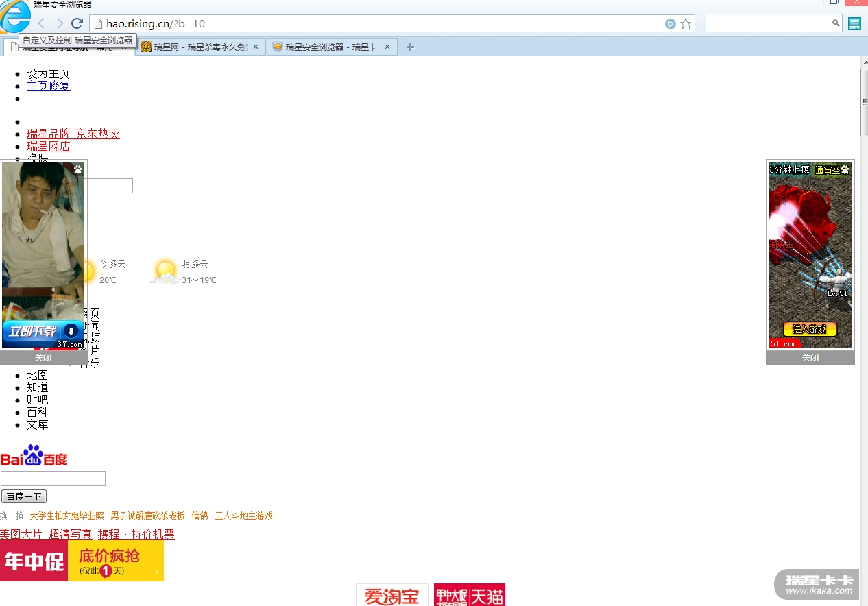Open hot search 大学生拍女鬼毕业照
868x606 pixels.
[x=67, y=516]
